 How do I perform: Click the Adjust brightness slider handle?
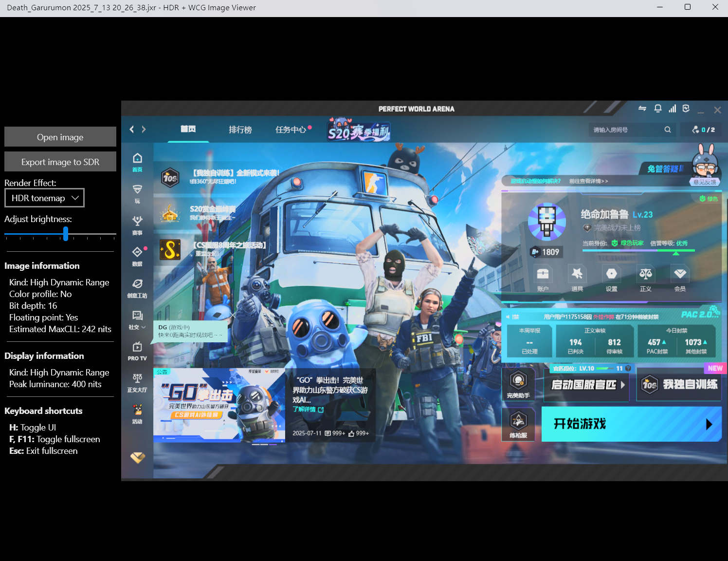(x=66, y=234)
